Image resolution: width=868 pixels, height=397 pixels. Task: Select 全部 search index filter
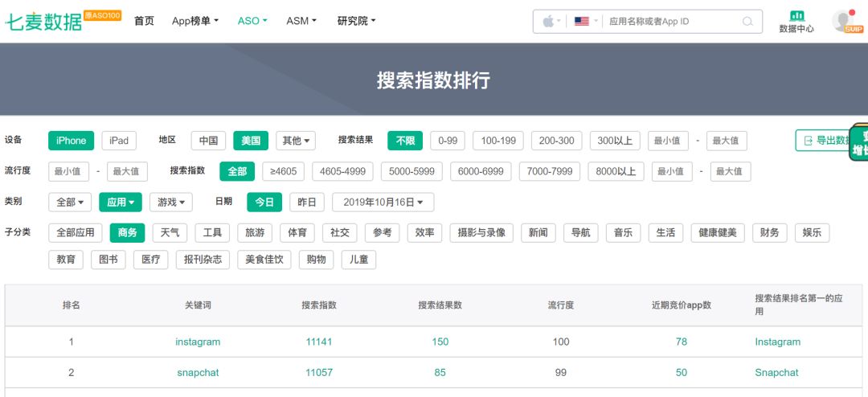coord(237,172)
